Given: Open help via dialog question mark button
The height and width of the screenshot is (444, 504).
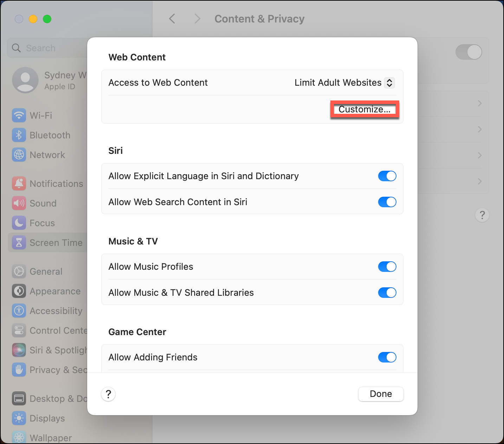Looking at the screenshot, I should point(108,394).
